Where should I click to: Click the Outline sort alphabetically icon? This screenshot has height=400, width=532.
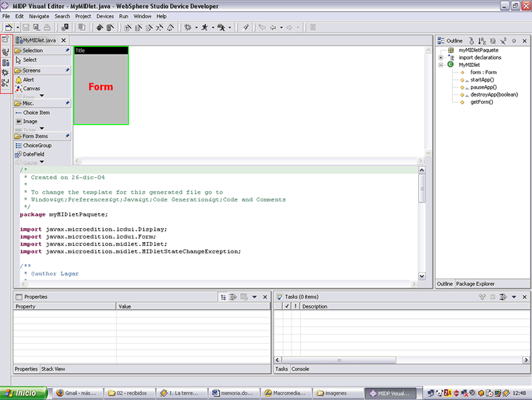point(482,41)
